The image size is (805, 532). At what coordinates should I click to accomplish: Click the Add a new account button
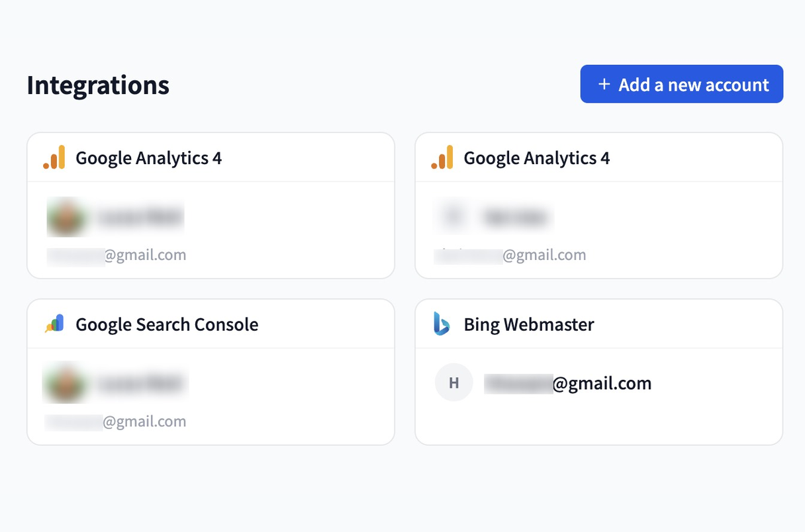[x=681, y=84]
